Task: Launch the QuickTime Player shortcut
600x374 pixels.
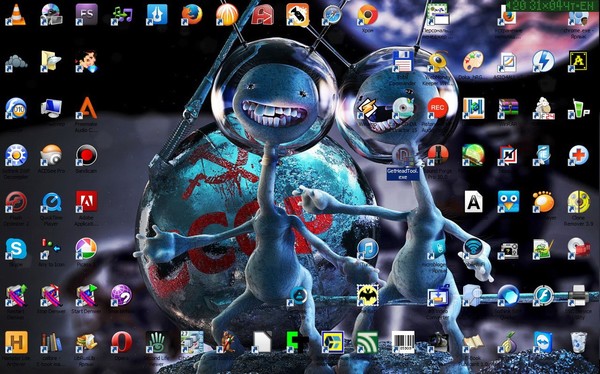Action: point(51,202)
